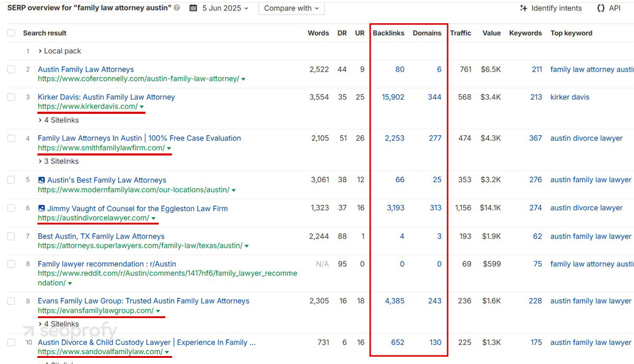
Task: Click the calendar icon next to 5 Jun 2025
Action: 194,8
